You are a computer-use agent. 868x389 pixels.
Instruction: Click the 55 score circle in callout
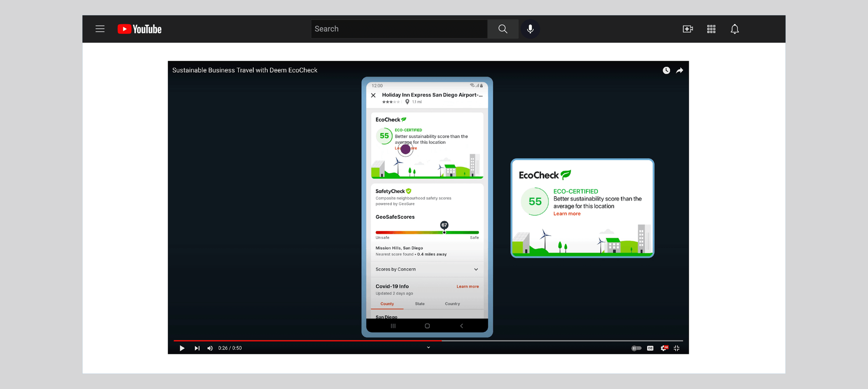(x=535, y=201)
